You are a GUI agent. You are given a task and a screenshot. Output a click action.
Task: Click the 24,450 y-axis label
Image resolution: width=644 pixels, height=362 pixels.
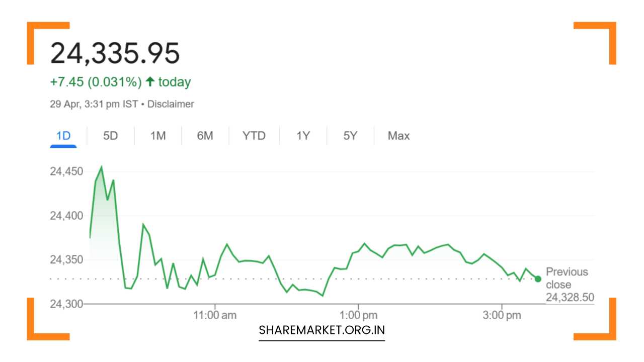pos(66,171)
